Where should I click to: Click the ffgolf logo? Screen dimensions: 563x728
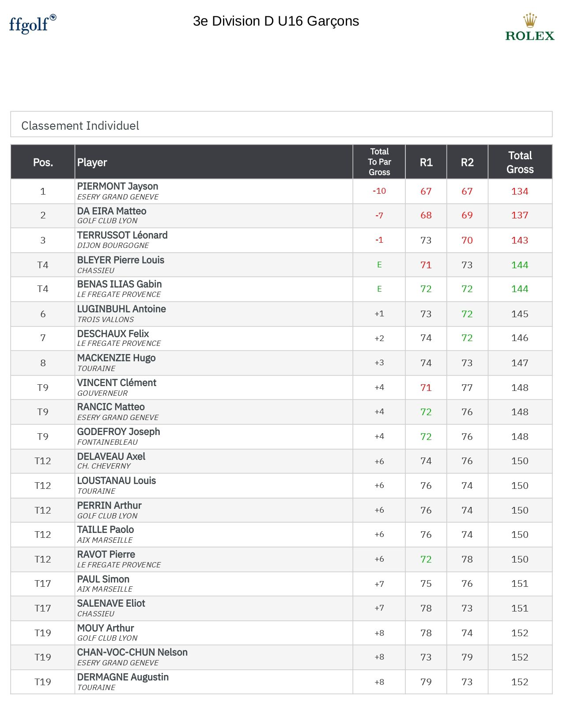click(x=32, y=24)
